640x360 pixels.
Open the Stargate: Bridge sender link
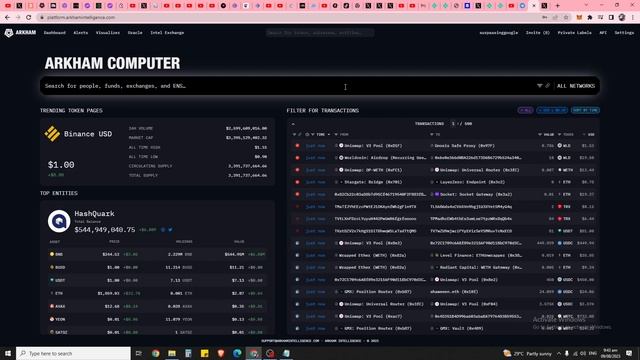coord(373,182)
